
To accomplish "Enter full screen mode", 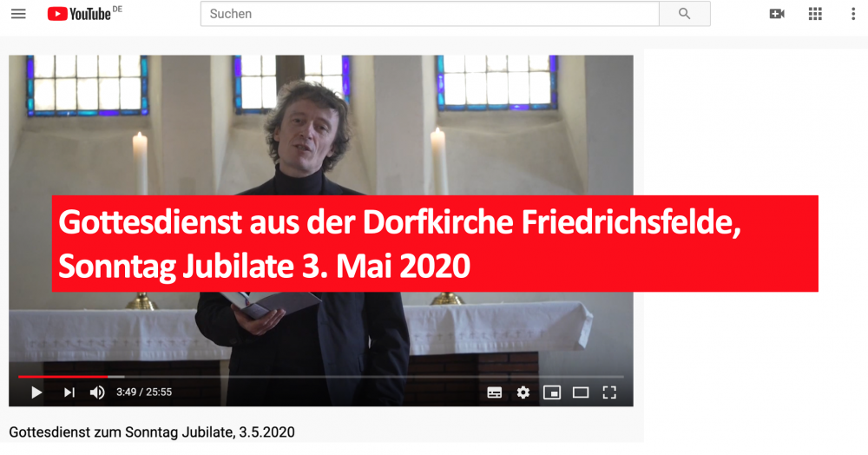I will pyautogui.click(x=609, y=392).
